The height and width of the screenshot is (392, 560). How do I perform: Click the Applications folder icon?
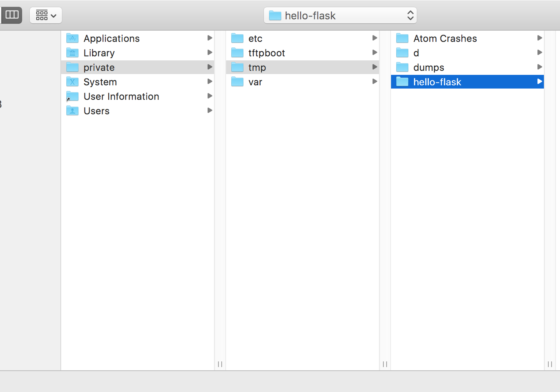pyautogui.click(x=72, y=38)
